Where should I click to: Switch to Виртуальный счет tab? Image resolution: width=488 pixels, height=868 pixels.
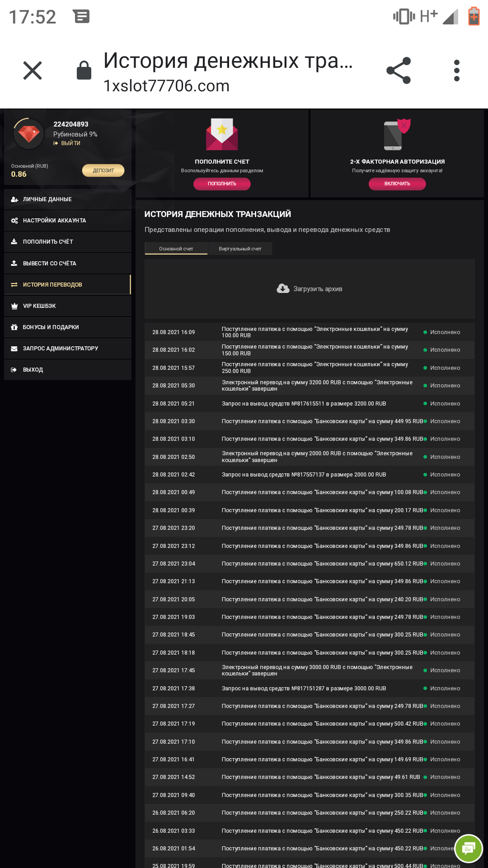tap(240, 249)
